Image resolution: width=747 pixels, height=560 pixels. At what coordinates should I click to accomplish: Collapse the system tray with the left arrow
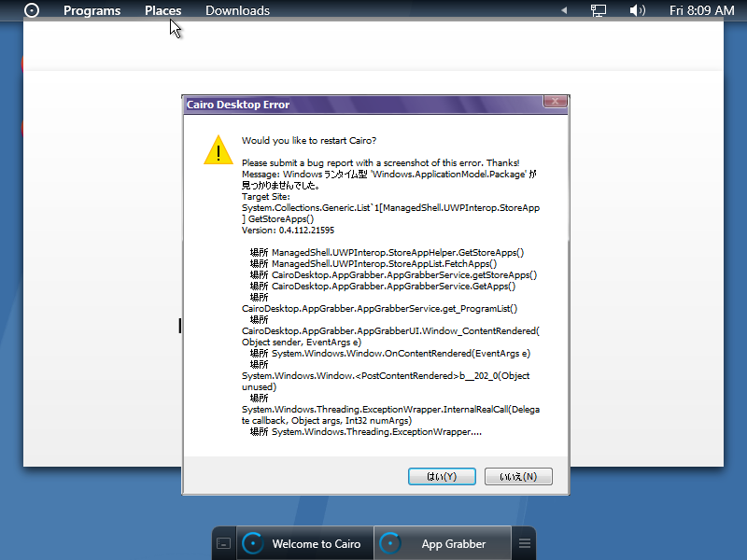pos(564,10)
